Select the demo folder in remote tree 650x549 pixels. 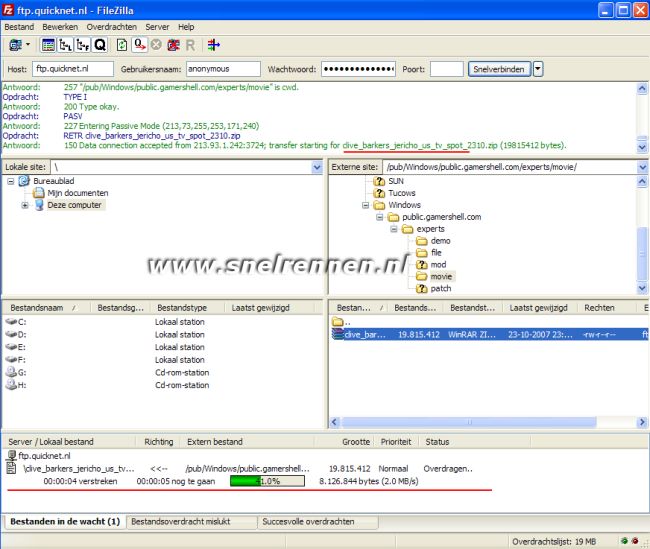440,241
